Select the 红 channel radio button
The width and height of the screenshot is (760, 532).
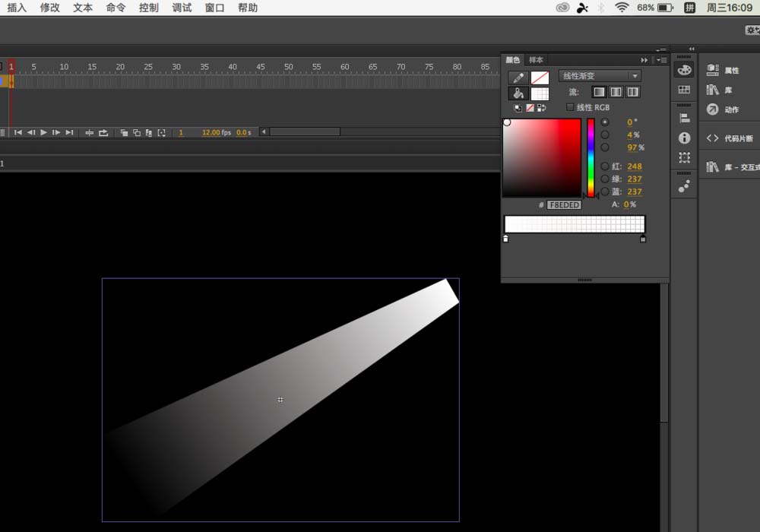click(605, 166)
